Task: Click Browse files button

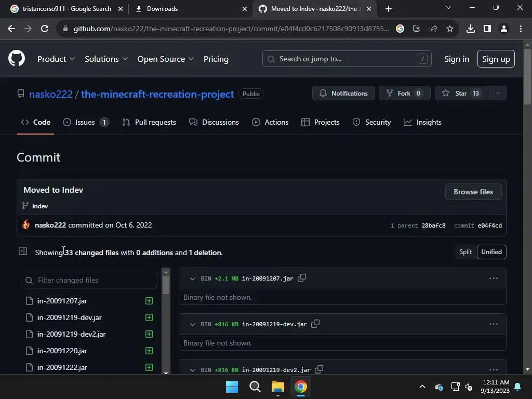Action: 473,192
